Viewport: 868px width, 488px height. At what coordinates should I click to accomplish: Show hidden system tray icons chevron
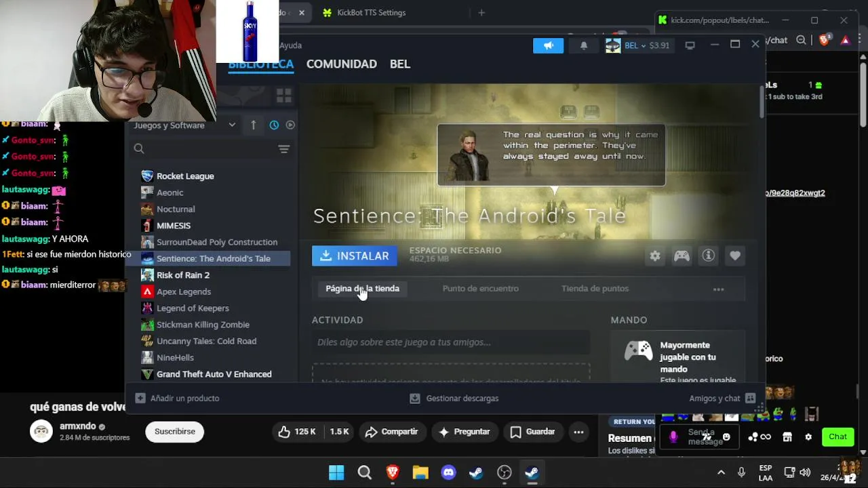(721, 473)
